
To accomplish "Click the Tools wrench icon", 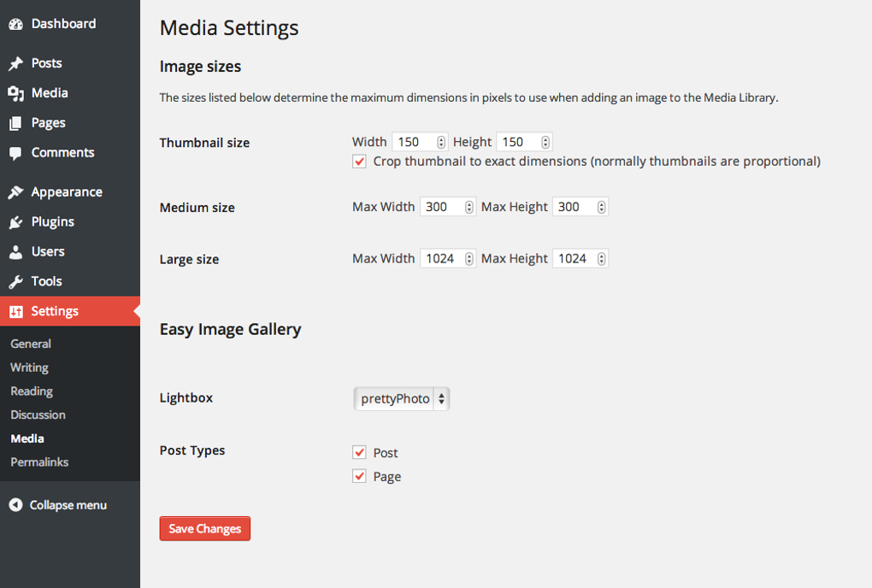I will click(x=15, y=281).
